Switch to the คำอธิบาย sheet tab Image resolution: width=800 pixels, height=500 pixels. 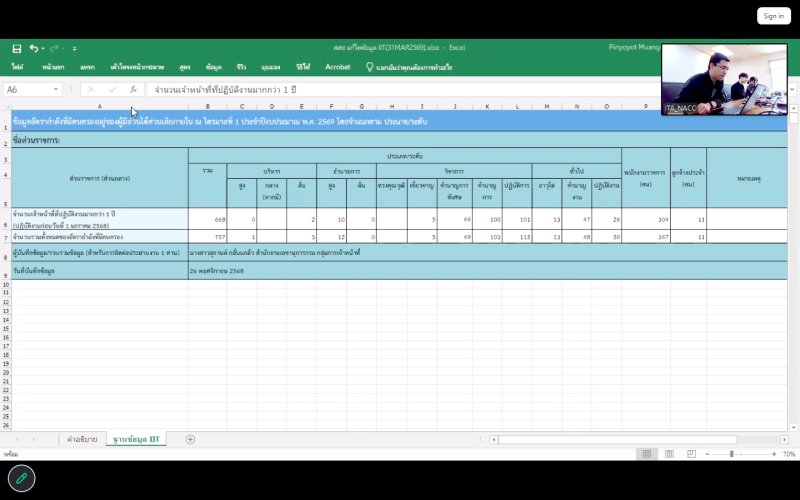point(81,439)
